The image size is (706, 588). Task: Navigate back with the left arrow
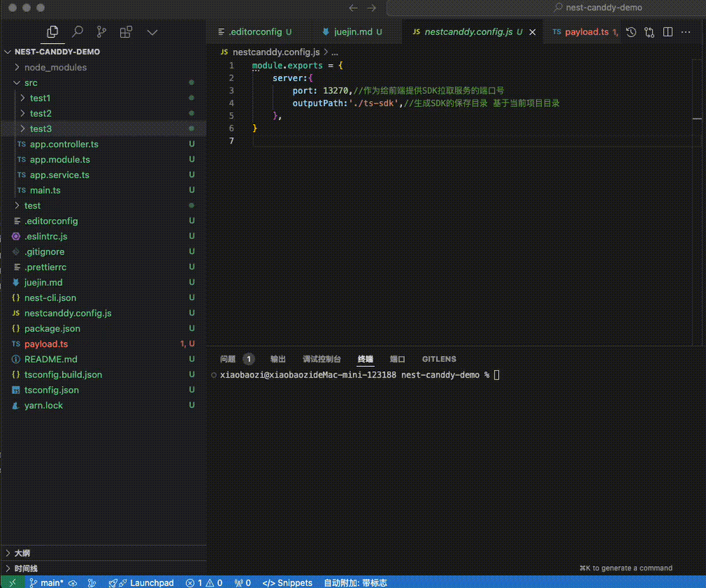[353, 8]
